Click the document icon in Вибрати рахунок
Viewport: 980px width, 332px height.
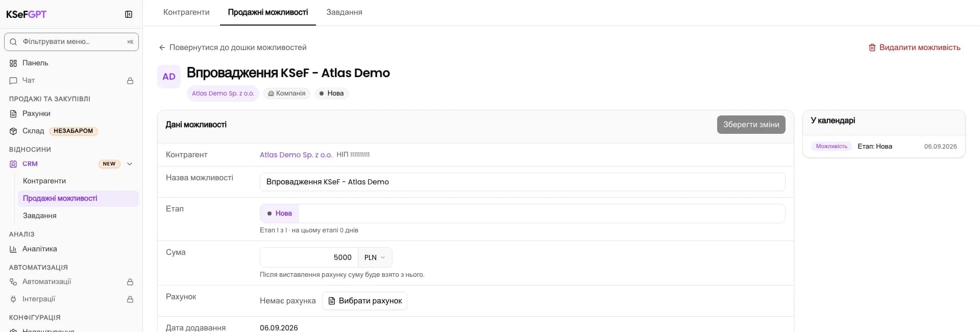pos(332,301)
